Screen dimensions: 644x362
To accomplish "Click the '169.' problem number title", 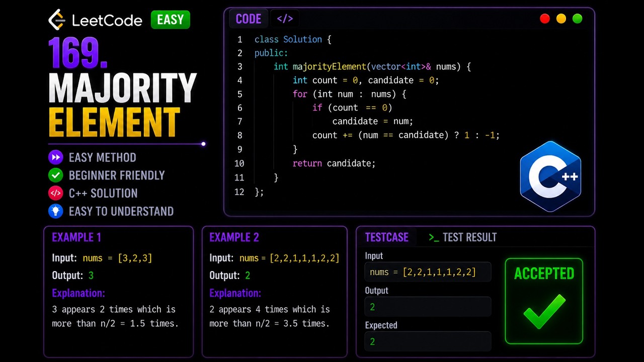I will pyautogui.click(x=78, y=53).
